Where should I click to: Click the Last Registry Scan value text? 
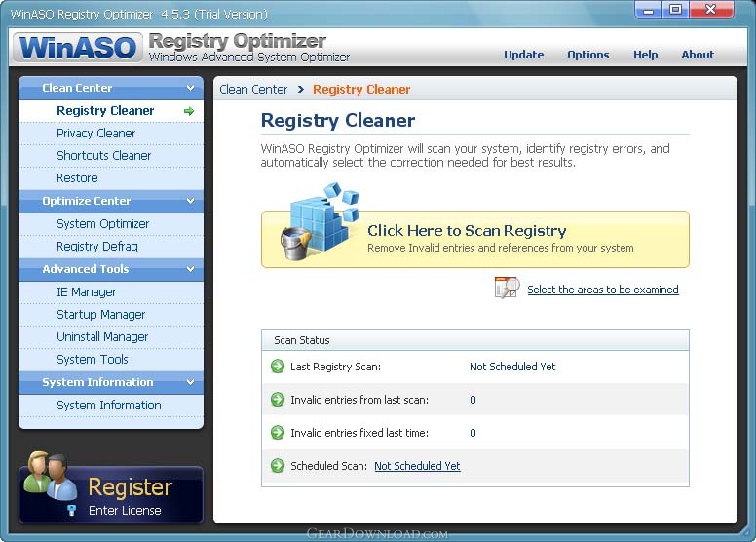pyautogui.click(x=512, y=367)
